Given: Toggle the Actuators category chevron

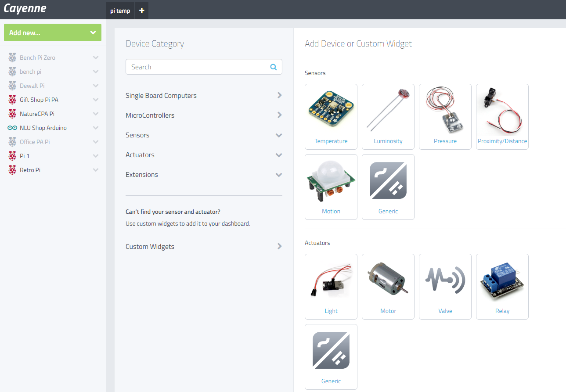Looking at the screenshot, I should [x=279, y=155].
